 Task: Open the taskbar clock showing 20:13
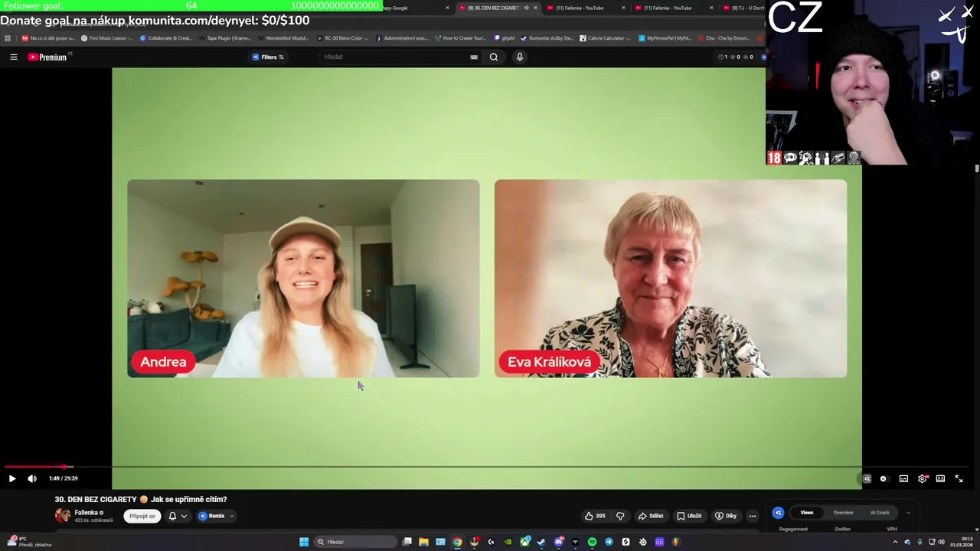962,542
